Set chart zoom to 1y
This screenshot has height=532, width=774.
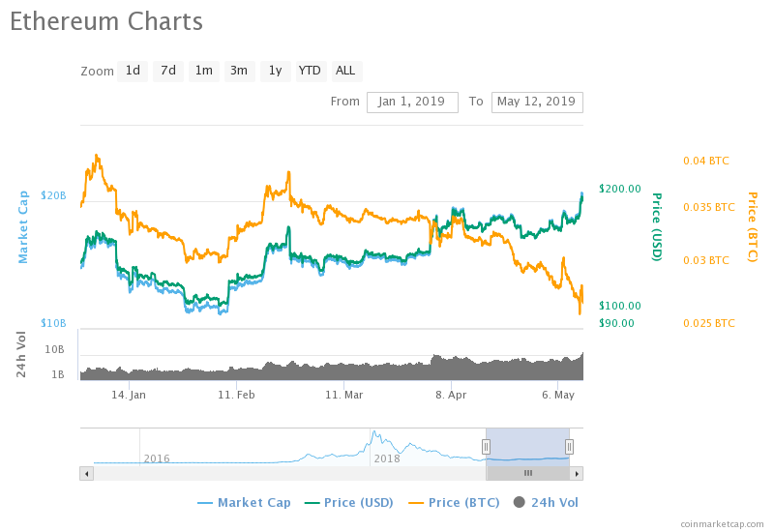click(x=276, y=71)
